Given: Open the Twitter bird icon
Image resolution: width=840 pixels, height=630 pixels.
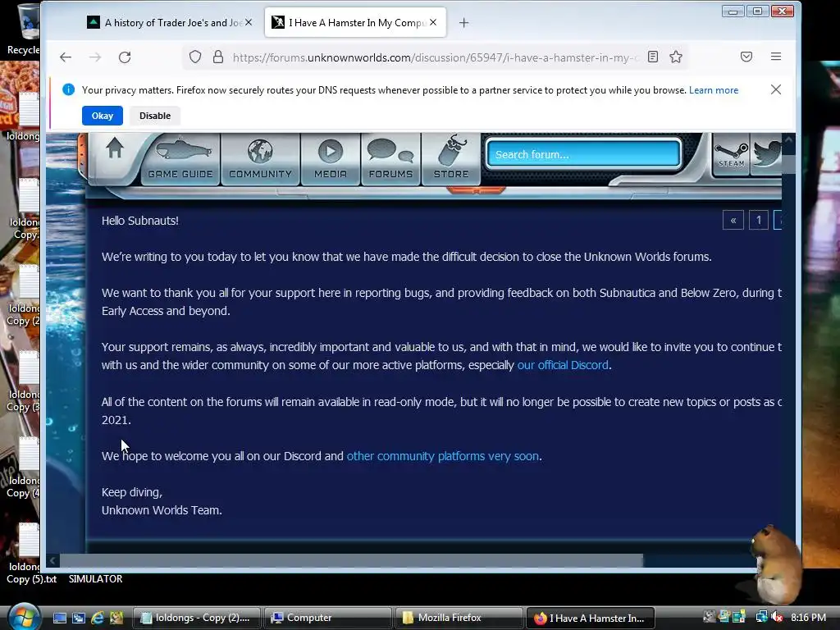Looking at the screenshot, I should (767, 154).
